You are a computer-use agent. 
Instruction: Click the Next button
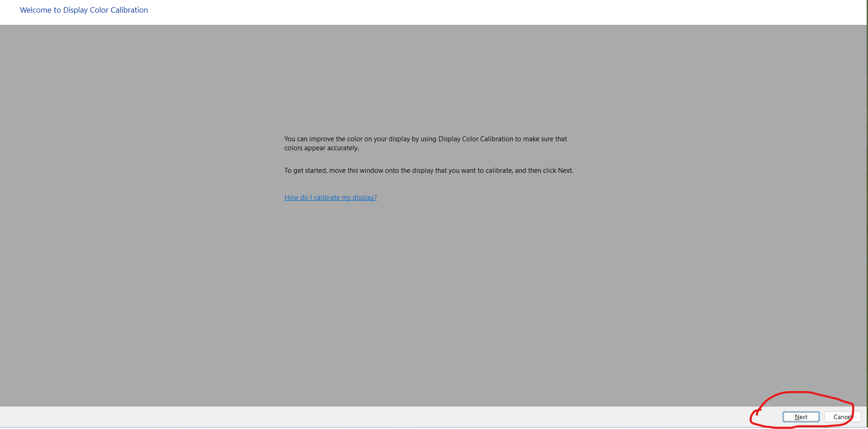click(x=801, y=417)
